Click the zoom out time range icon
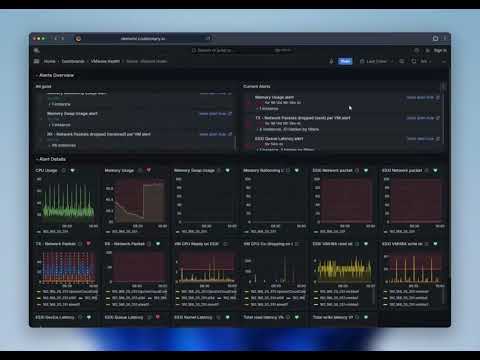The width and height of the screenshot is (480, 360). tap(402, 61)
